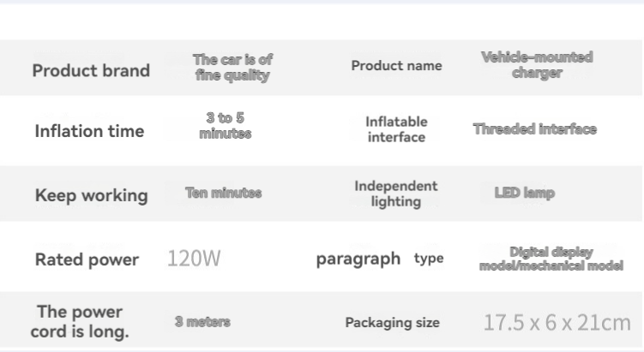Image resolution: width=644 pixels, height=352 pixels.
Task: Click the Product brand label
Action: (x=91, y=70)
